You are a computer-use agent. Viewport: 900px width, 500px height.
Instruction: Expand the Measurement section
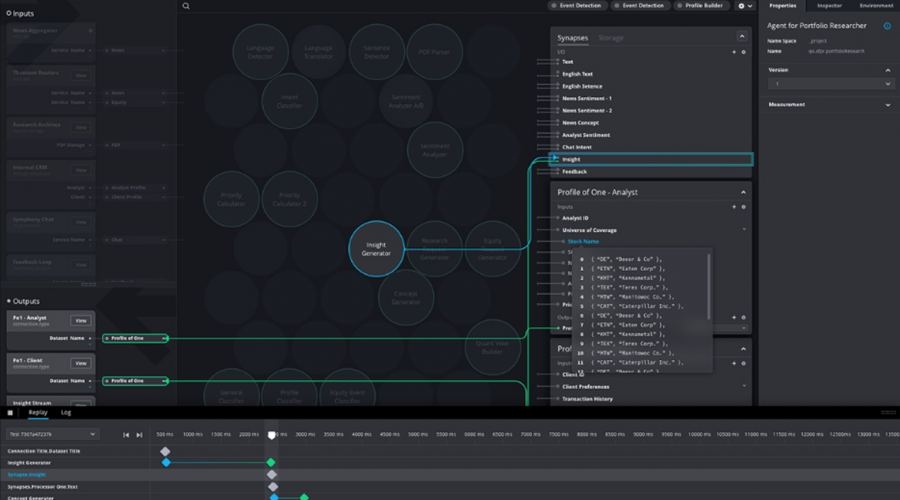point(888,105)
